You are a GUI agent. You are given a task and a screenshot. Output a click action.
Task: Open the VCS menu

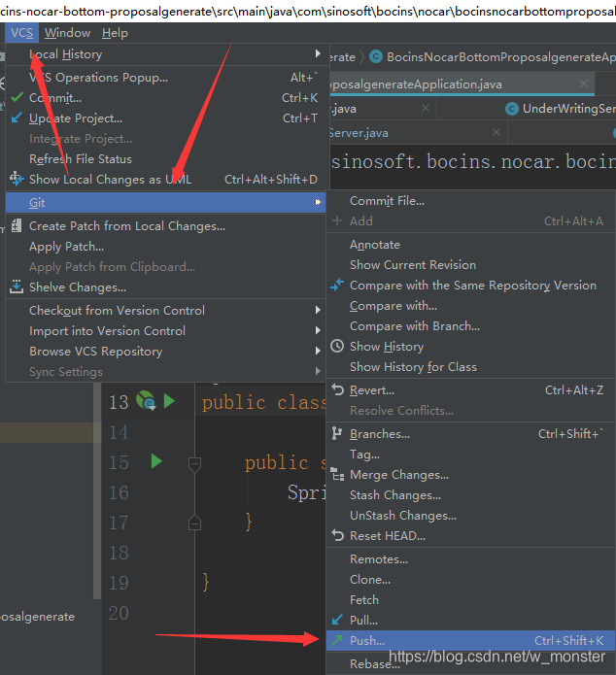pos(22,33)
